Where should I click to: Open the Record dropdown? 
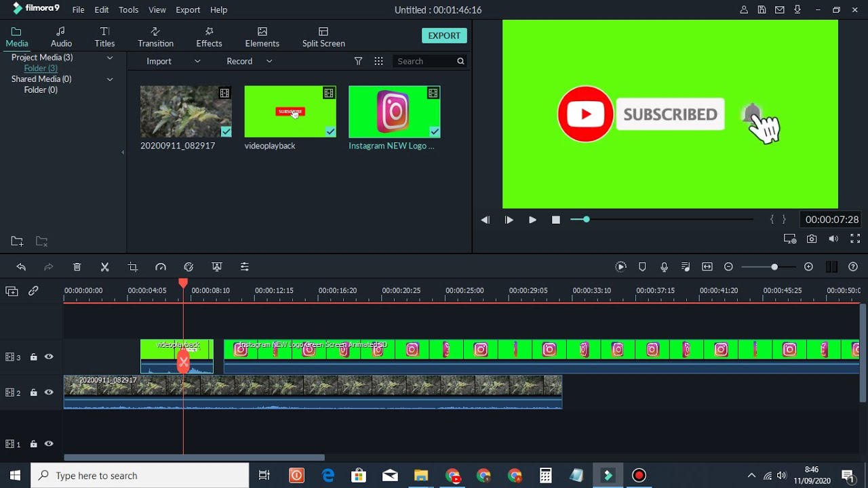249,61
